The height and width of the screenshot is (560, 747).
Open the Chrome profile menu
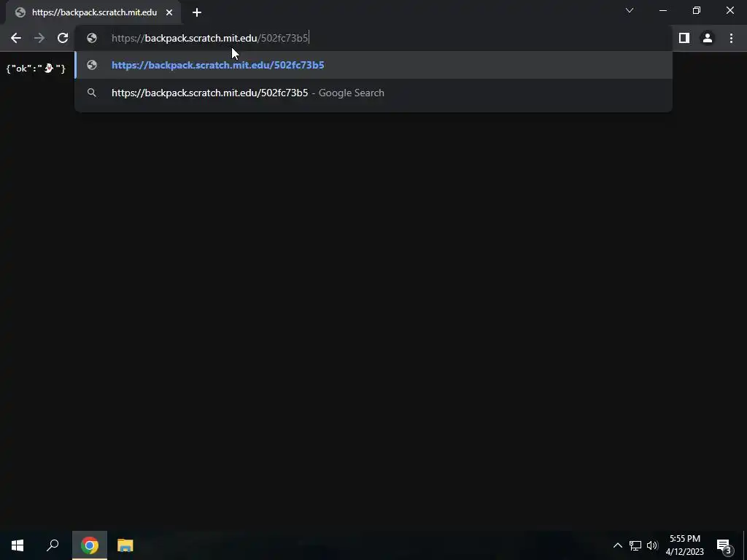708,38
